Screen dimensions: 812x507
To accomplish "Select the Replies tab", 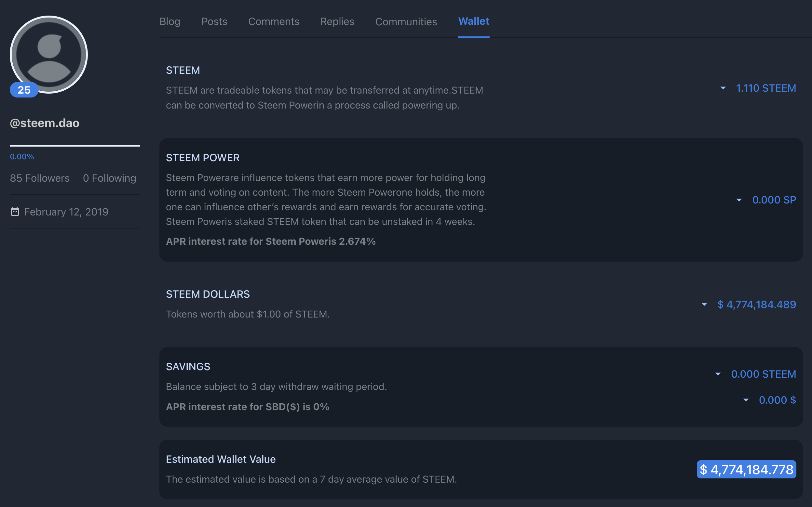I will point(337,21).
